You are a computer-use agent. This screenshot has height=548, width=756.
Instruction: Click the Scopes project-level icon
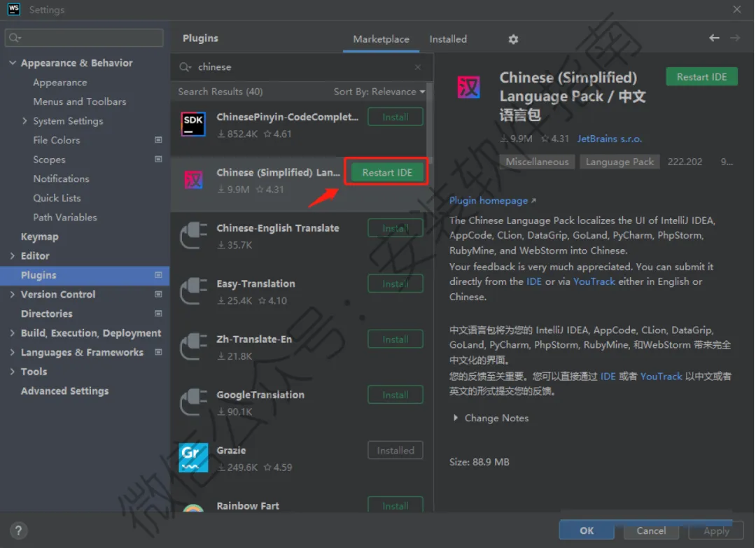point(158,159)
